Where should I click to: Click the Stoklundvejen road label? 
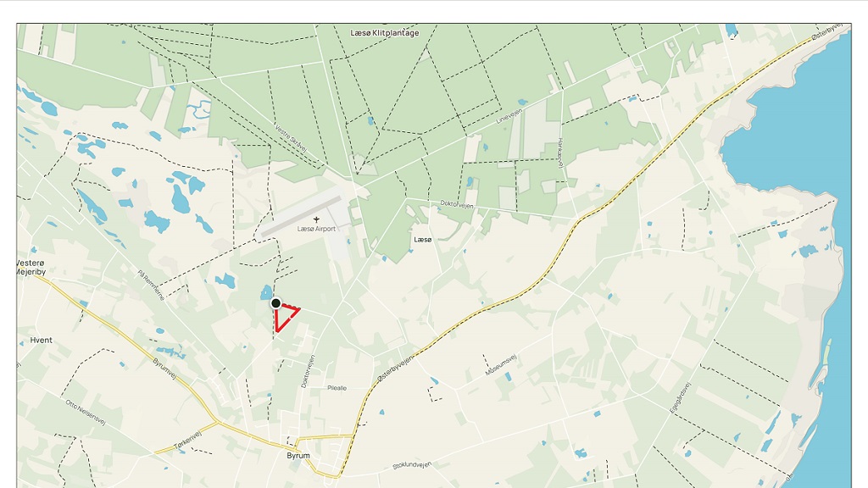click(412, 465)
